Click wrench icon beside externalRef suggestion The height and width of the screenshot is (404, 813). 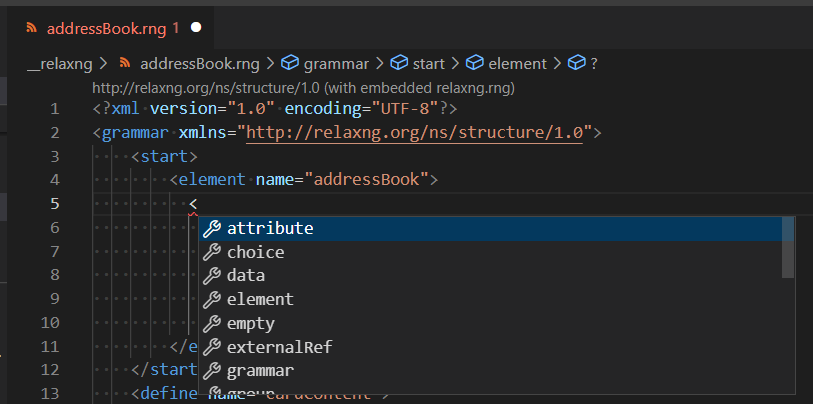click(211, 347)
